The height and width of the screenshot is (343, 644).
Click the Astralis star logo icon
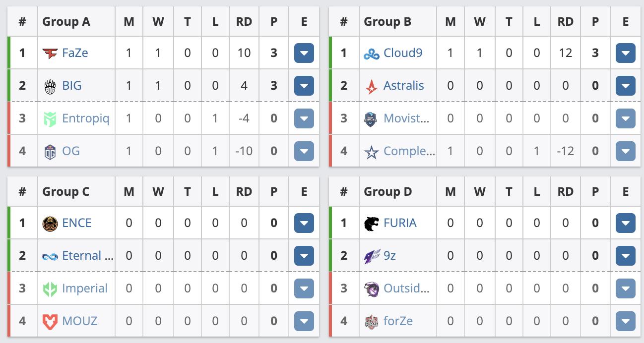coord(372,86)
